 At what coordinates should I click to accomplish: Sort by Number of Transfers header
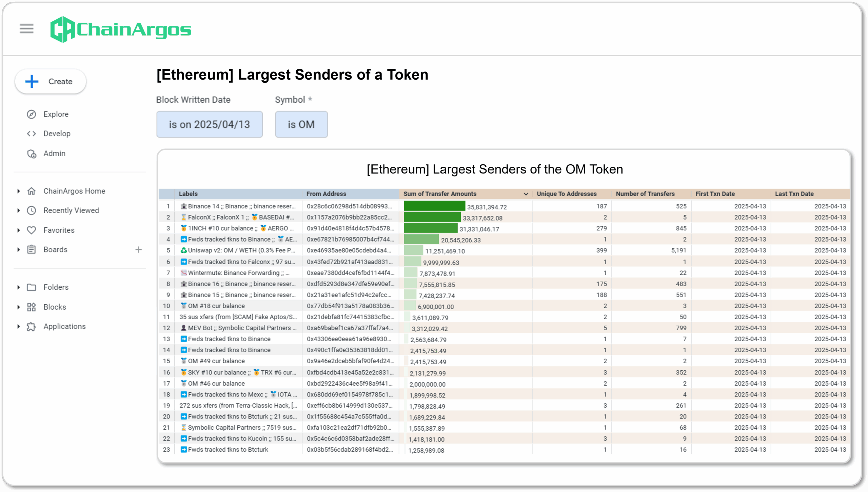point(645,194)
